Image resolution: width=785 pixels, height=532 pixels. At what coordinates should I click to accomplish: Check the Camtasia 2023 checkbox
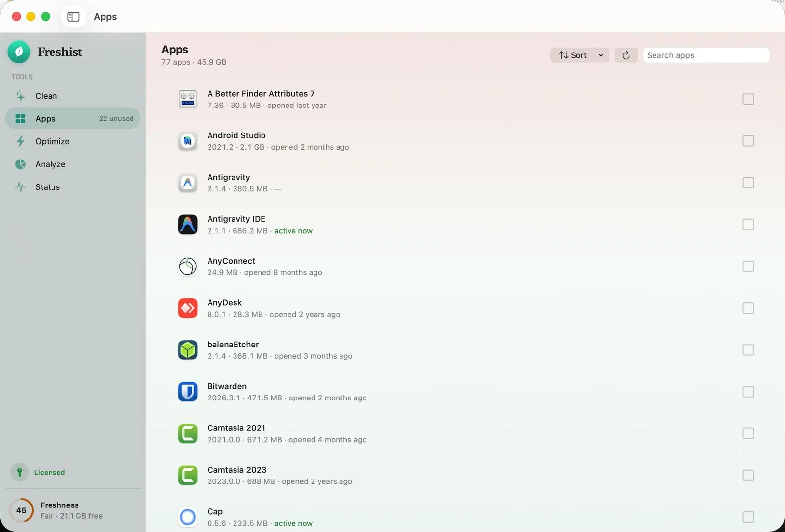click(x=748, y=475)
